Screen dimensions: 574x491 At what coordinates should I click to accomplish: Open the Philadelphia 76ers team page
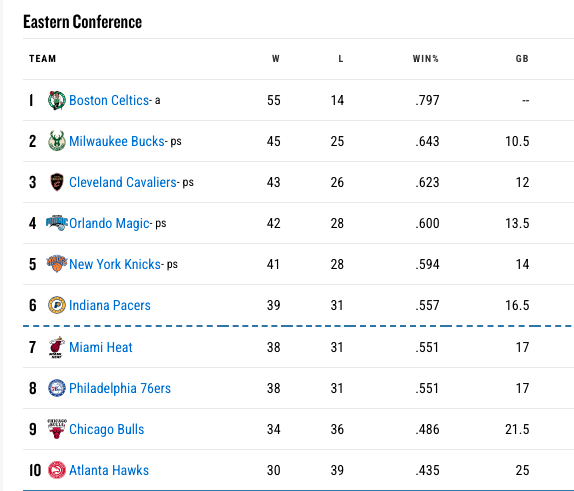(120, 388)
